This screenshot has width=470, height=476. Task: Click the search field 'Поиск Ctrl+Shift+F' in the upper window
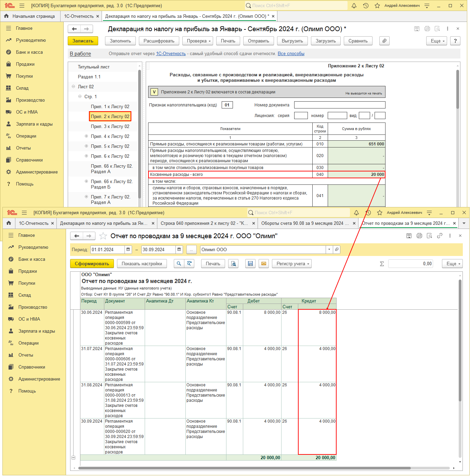(x=296, y=5)
